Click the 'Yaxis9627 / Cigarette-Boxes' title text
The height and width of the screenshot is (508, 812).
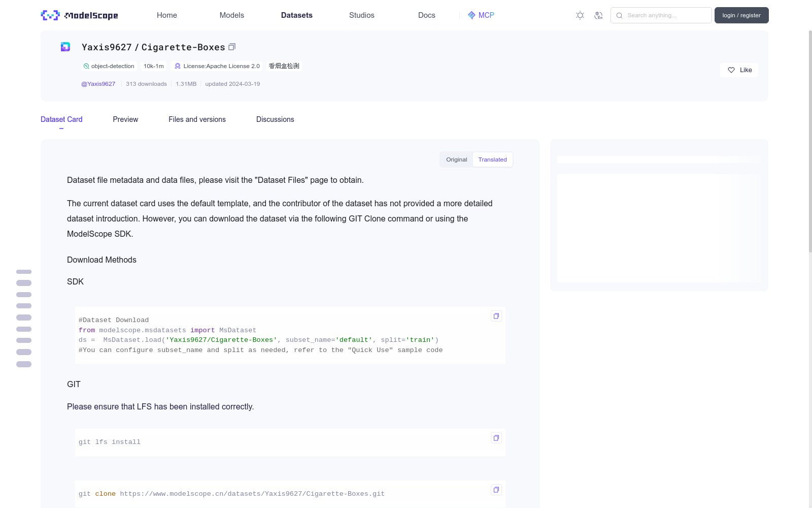(153, 47)
